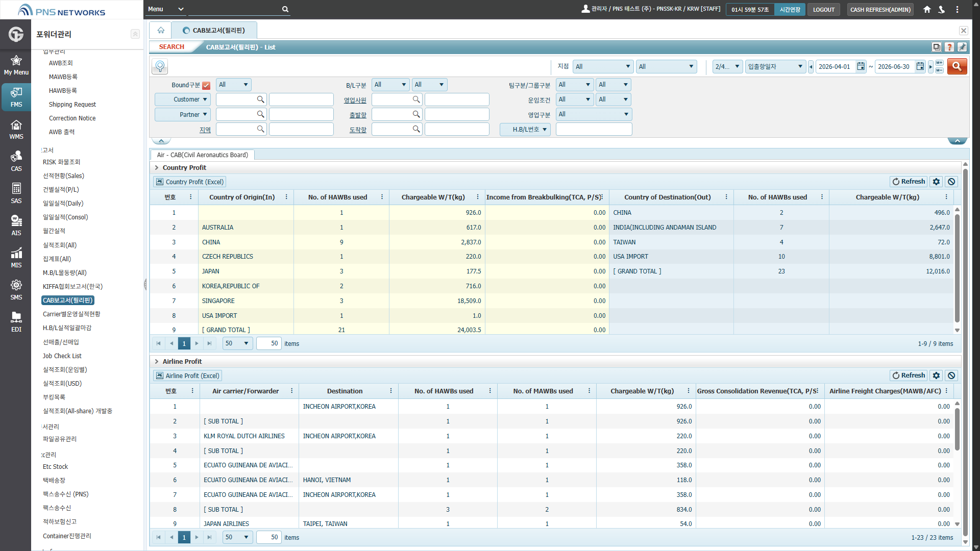The width and height of the screenshot is (980, 551).
Task: Open the 지점 All dropdown
Action: [603, 66]
